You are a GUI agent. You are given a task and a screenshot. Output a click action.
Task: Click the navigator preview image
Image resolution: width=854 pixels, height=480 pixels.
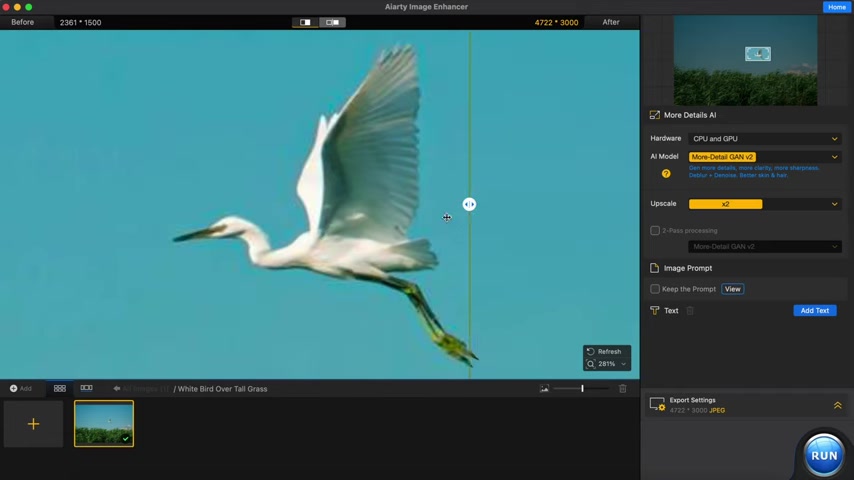pyautogui.click(x=745, y=60)
